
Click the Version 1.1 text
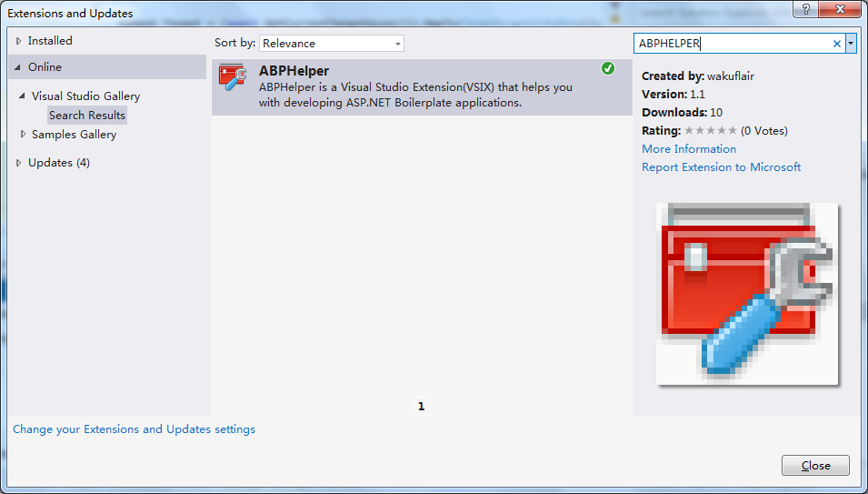673,94
